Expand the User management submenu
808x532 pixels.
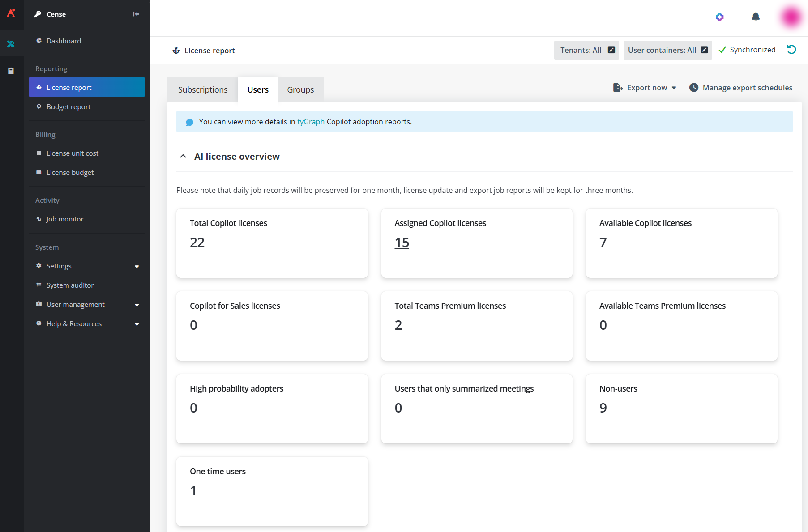(87, 305)
